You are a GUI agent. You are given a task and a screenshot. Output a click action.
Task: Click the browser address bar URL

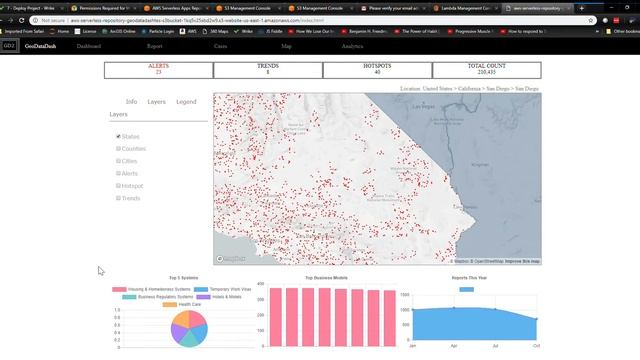point(197,20)
